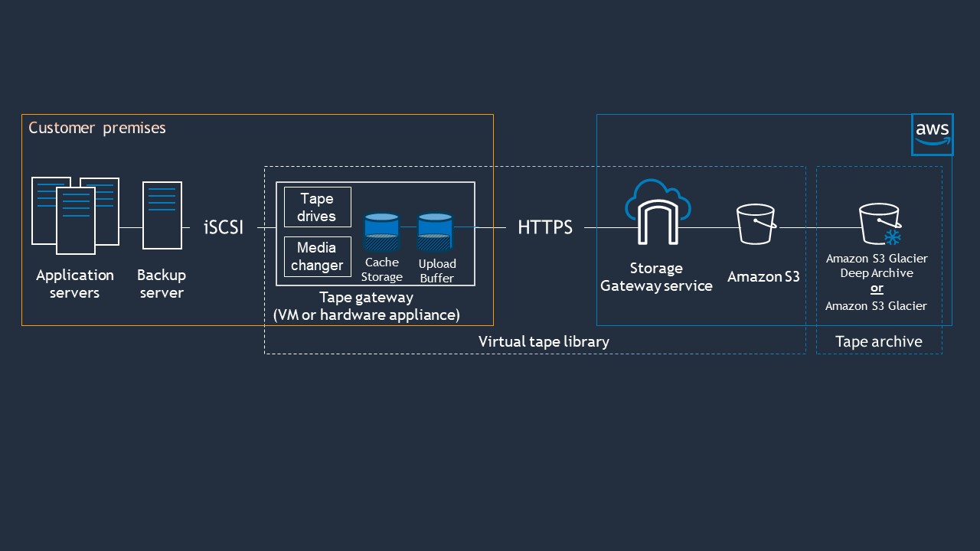Select the Cache Storage disk icon

click(x=381, y=232)
